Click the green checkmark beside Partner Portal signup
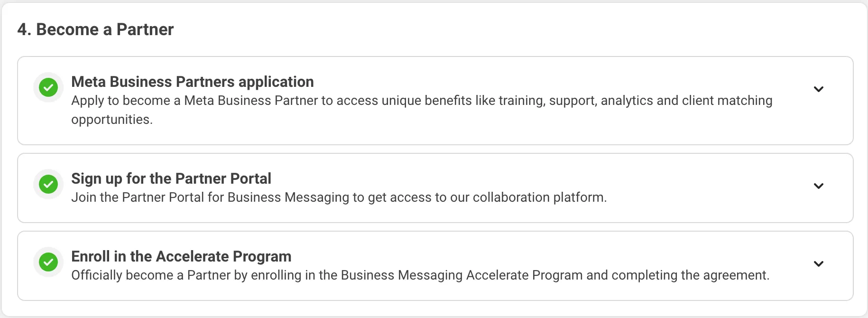Viewport: 868px width, 318px height. [48, 184]
